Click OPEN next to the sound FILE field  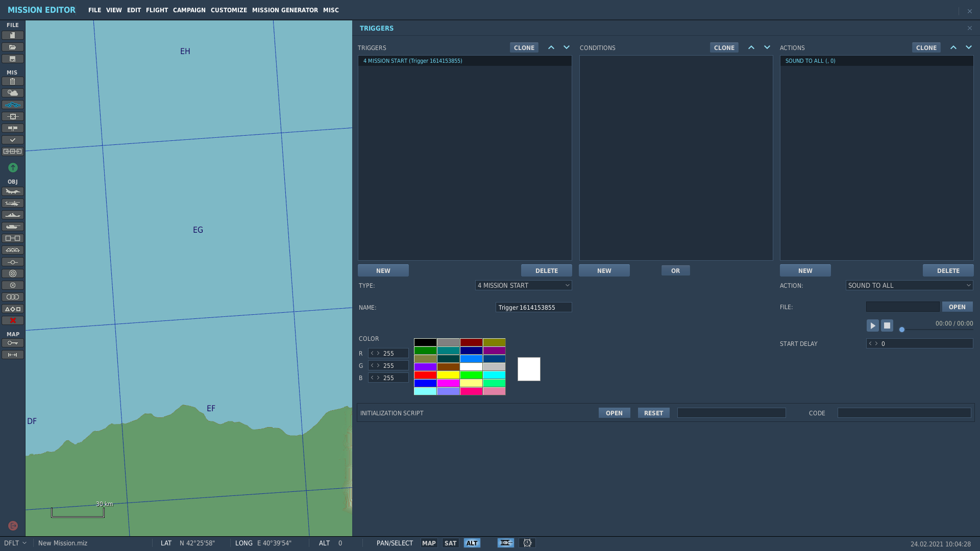(x=957, y=307)
